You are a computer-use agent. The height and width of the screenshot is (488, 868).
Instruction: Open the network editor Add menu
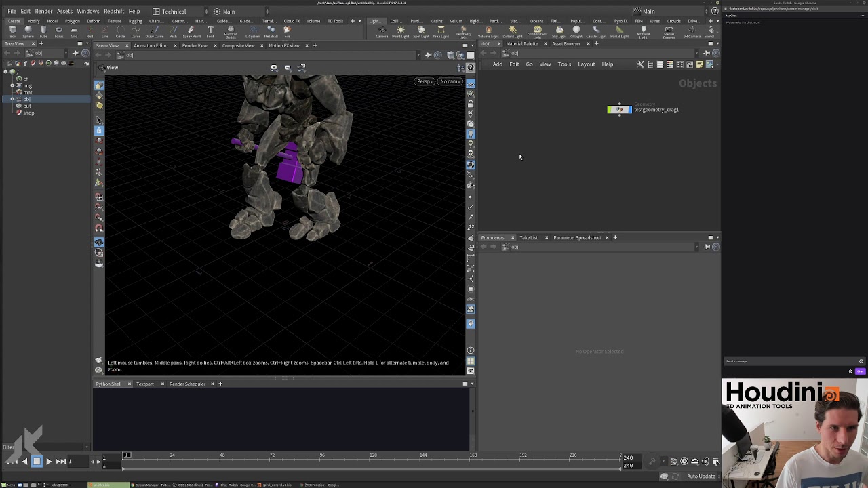[x=497, y=64]
